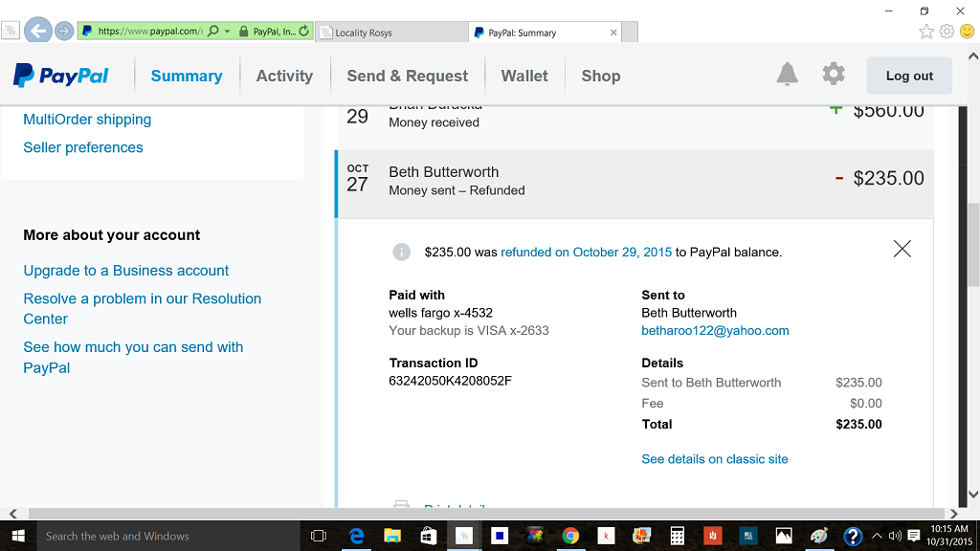The width and height of the screenshot is (980, 551).
Task: Click the info icon beside the refund message
Action: coord(401,252)
